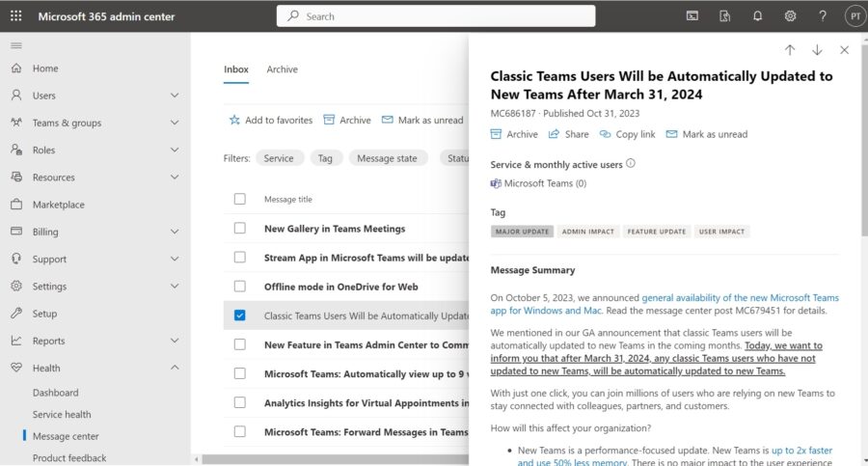Click the info icon beside monthly active users

(x=631, y=163)
